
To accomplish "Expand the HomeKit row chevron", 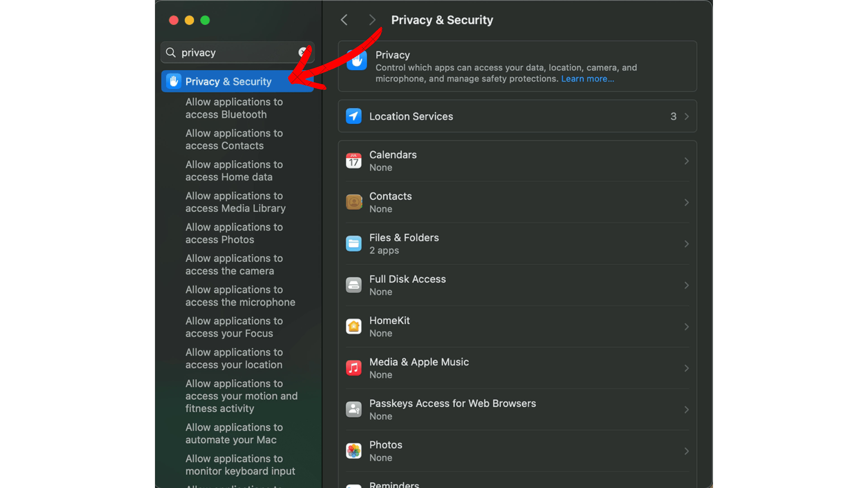I will pyautogui.click(x=686, y=327).
